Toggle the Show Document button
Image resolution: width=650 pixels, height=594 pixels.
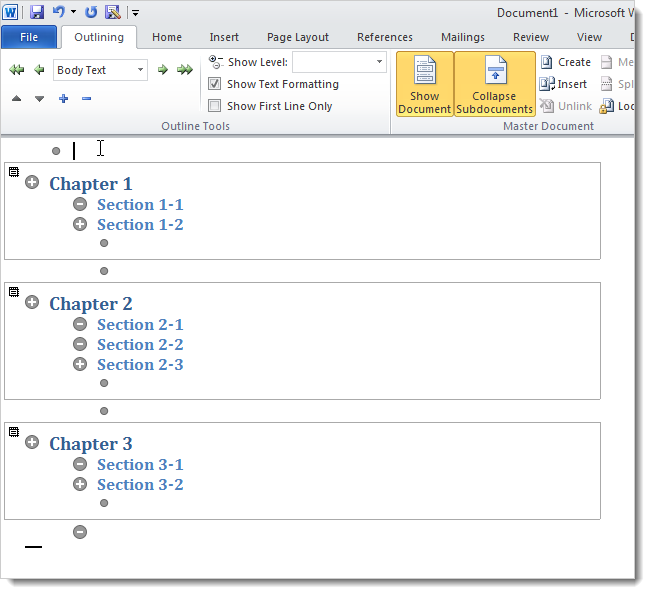click(424, 85)
